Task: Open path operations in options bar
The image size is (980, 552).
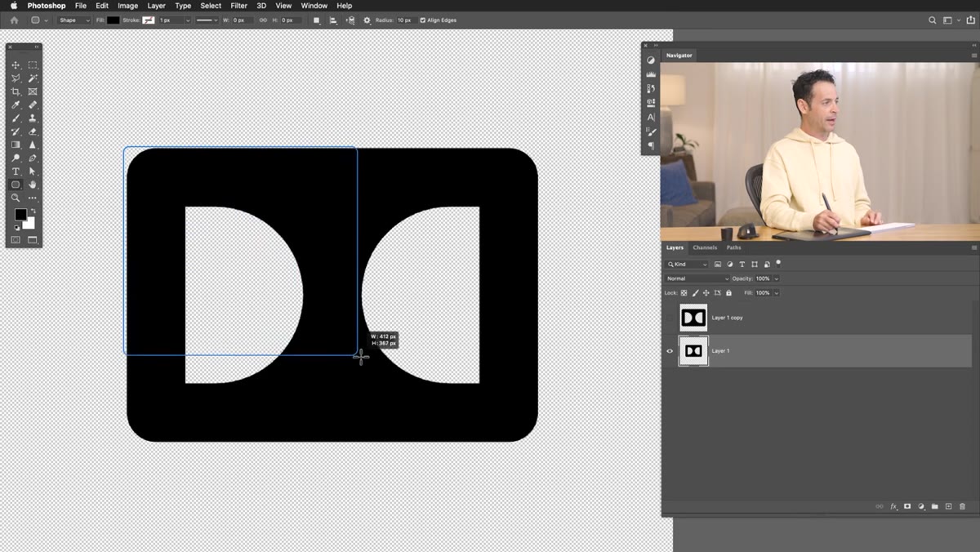Action: 316,20
